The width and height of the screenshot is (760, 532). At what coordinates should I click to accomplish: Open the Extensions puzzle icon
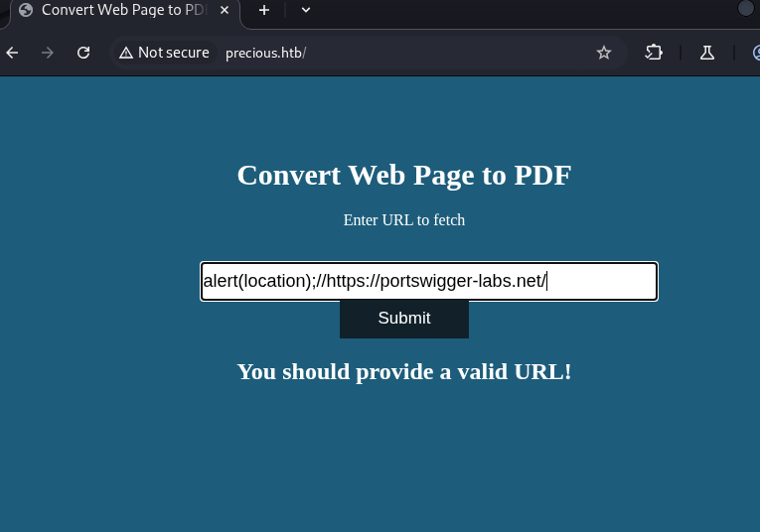(654, 53)
